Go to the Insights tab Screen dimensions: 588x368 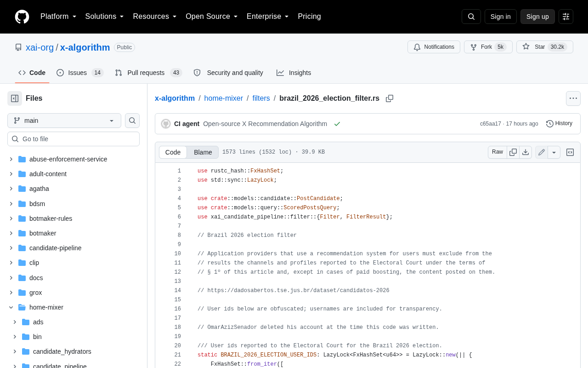coord(294,73)
